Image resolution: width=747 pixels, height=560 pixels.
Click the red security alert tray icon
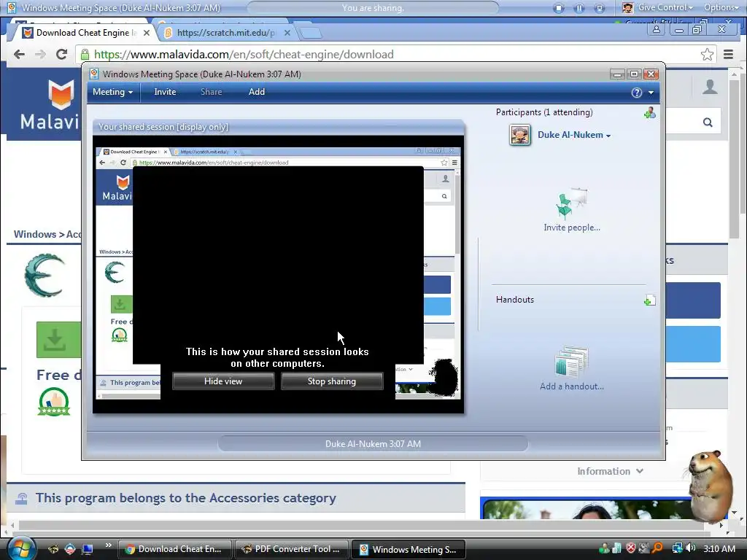tap(631, 548)
